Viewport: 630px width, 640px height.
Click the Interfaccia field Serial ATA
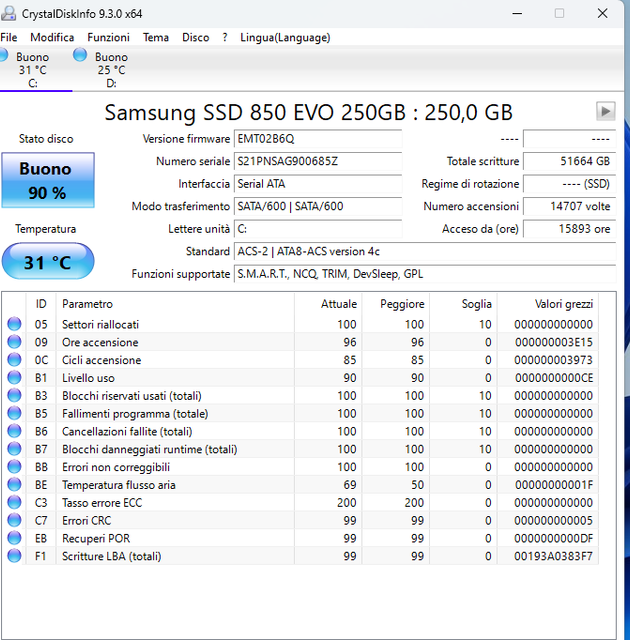(x=317, y=184)
